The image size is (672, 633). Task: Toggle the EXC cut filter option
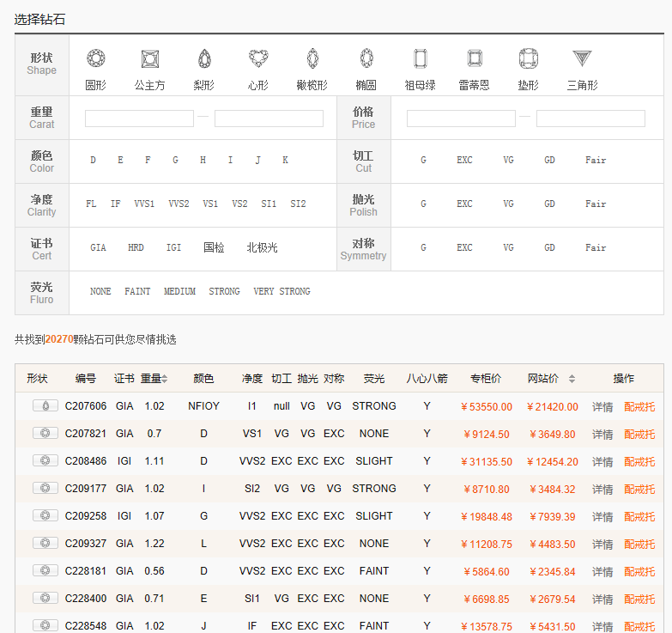point(464,161)
